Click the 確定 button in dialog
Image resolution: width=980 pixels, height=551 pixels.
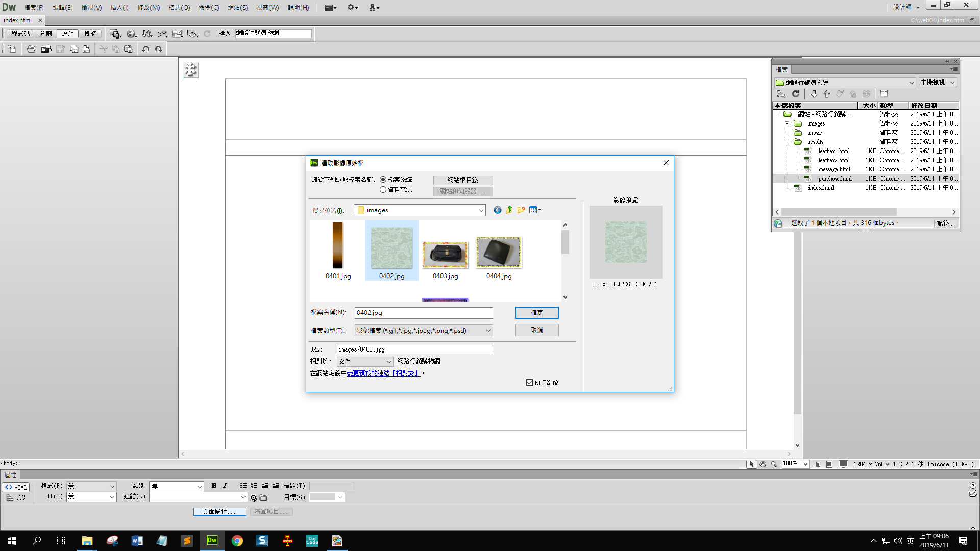pyautogui.click(x=536, y=312)
